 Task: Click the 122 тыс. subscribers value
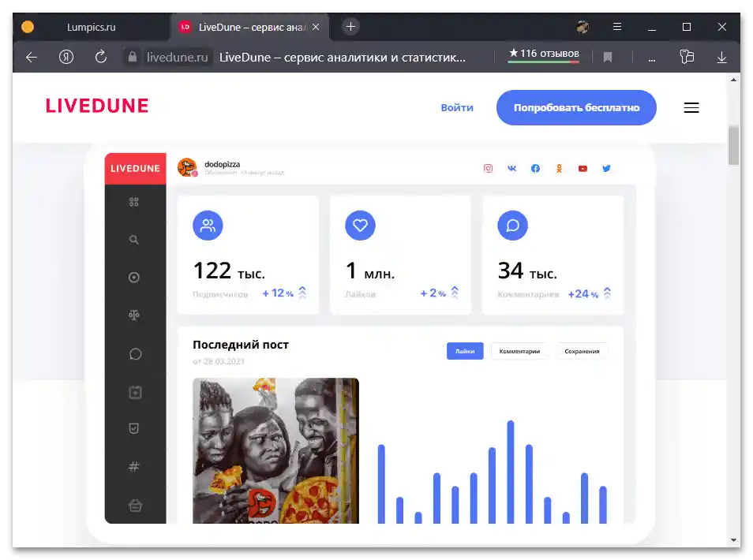(x=229, y=271)
